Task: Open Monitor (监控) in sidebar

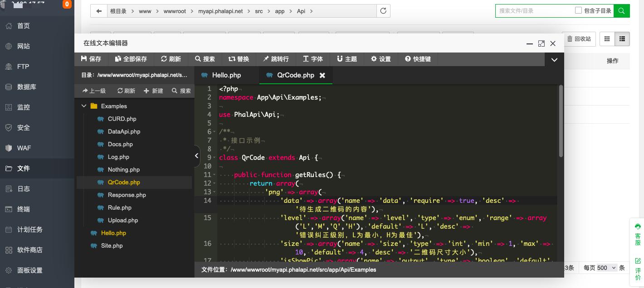Action: pos(37,107)
